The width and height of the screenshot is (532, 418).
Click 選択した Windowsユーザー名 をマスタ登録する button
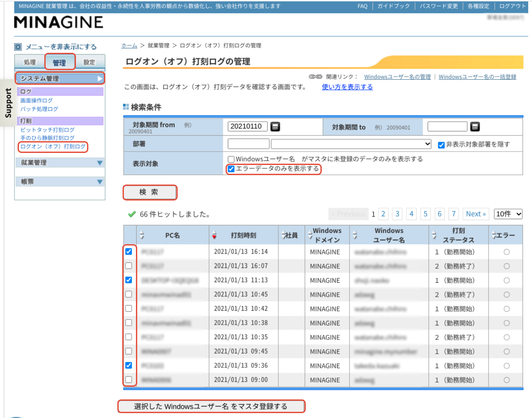211,406
